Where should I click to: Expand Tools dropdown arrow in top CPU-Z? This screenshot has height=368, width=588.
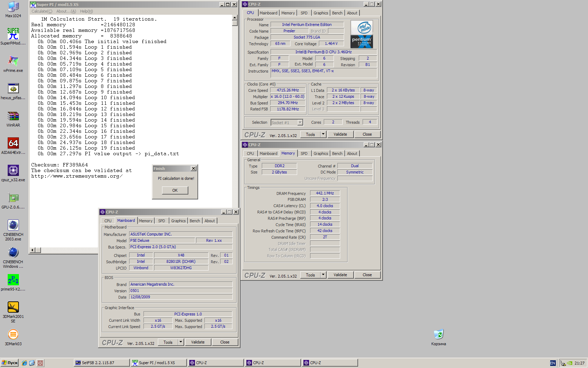click(323, 134)
